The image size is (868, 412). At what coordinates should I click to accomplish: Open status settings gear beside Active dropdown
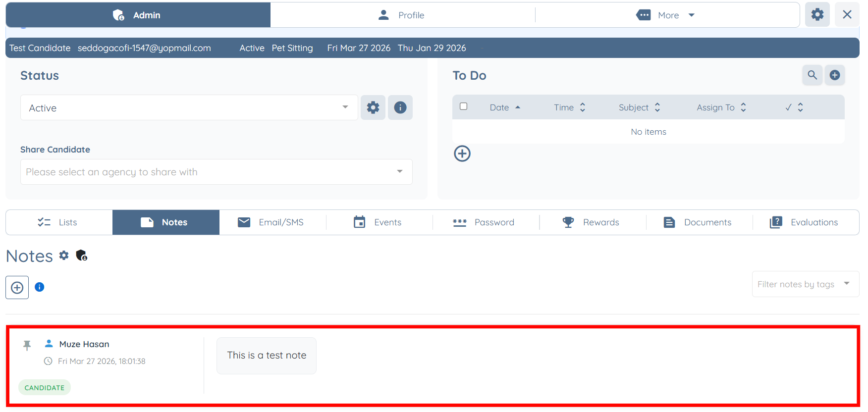coord(373,107)
